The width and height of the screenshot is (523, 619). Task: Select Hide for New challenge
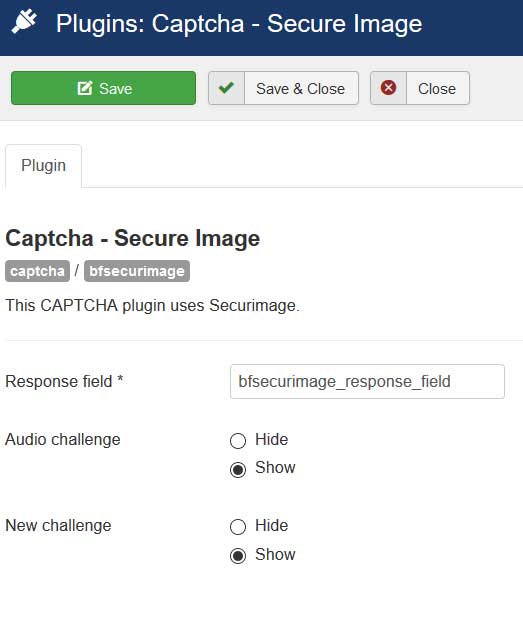(238, 527)
